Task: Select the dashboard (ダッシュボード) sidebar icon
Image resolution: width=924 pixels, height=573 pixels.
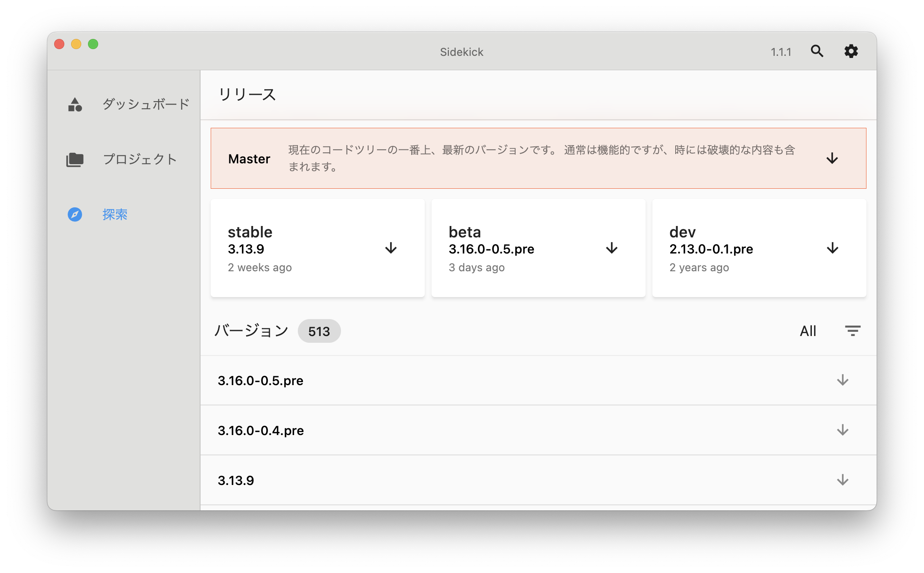Action: (x=75, y=104)
